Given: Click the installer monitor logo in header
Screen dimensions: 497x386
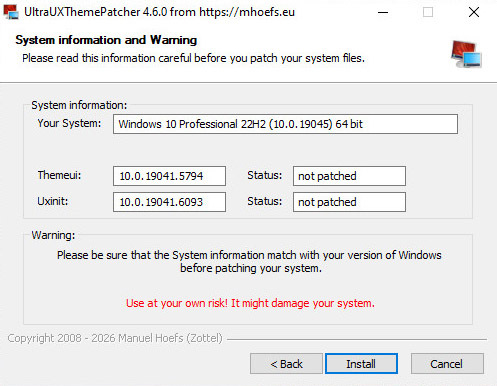Looking at the screenshot, I should 466,54.
